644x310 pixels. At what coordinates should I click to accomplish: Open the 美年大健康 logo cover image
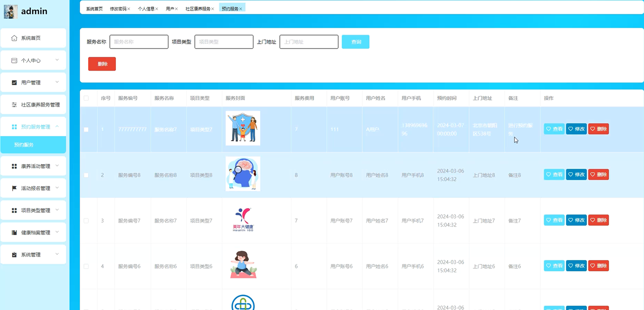(x=243, y=220)
